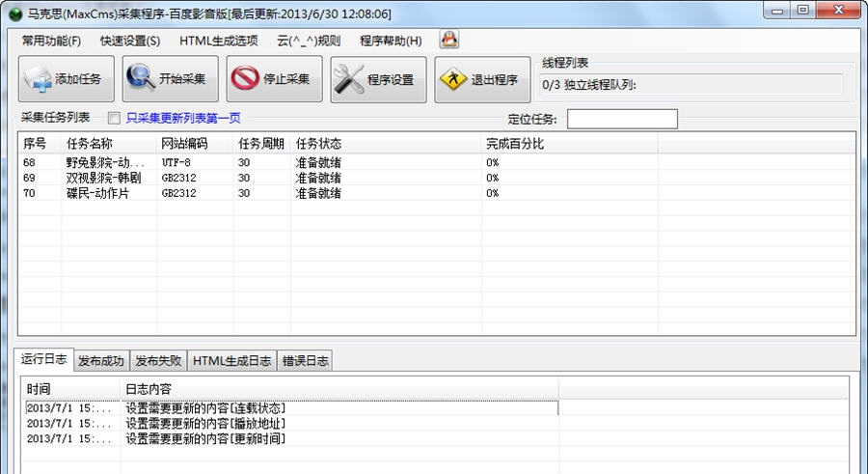This screenshot has width=868, height=474.
Task: Click the green app icon in the title bar
Action: pos(15,14)
